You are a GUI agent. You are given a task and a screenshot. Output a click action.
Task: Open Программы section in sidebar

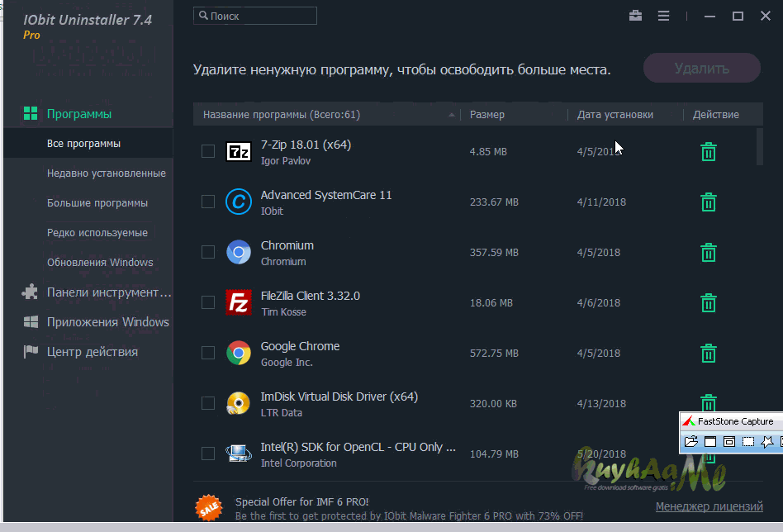tap(79, 114)
